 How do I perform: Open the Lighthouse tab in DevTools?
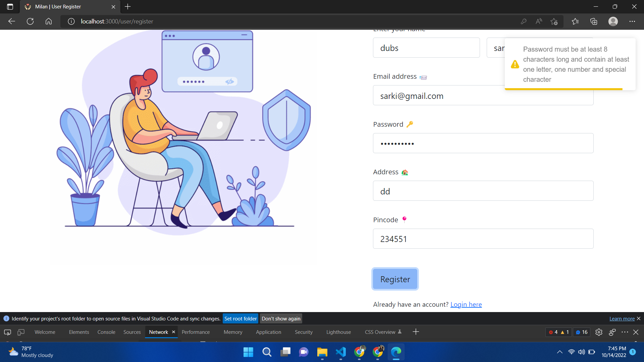[338, 332]
